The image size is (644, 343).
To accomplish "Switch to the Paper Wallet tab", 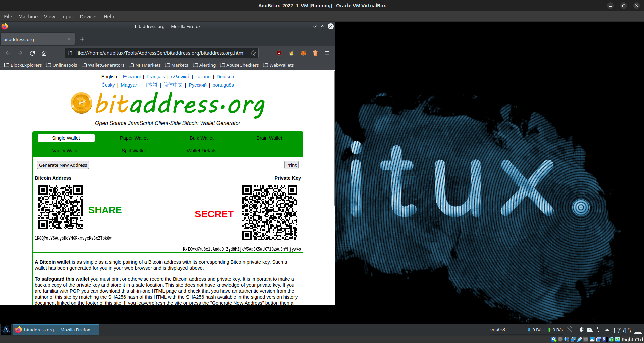I will coord(134,138).
